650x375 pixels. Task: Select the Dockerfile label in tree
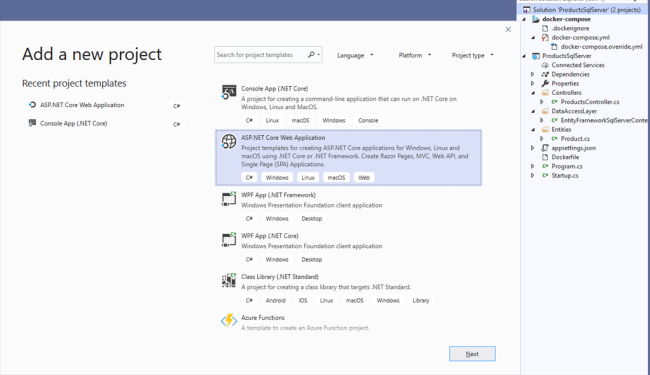(x=565, y=157)
